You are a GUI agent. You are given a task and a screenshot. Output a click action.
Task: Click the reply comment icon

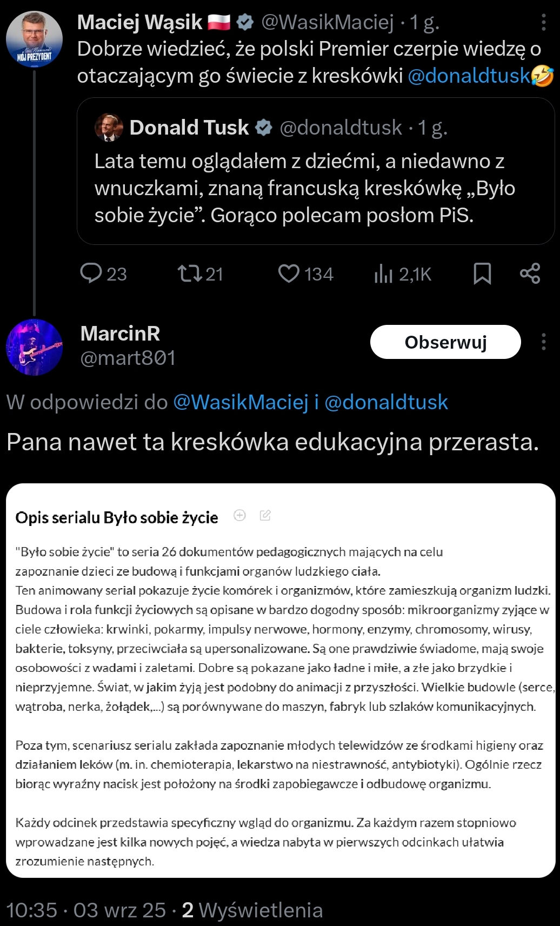tap(91, 274)
